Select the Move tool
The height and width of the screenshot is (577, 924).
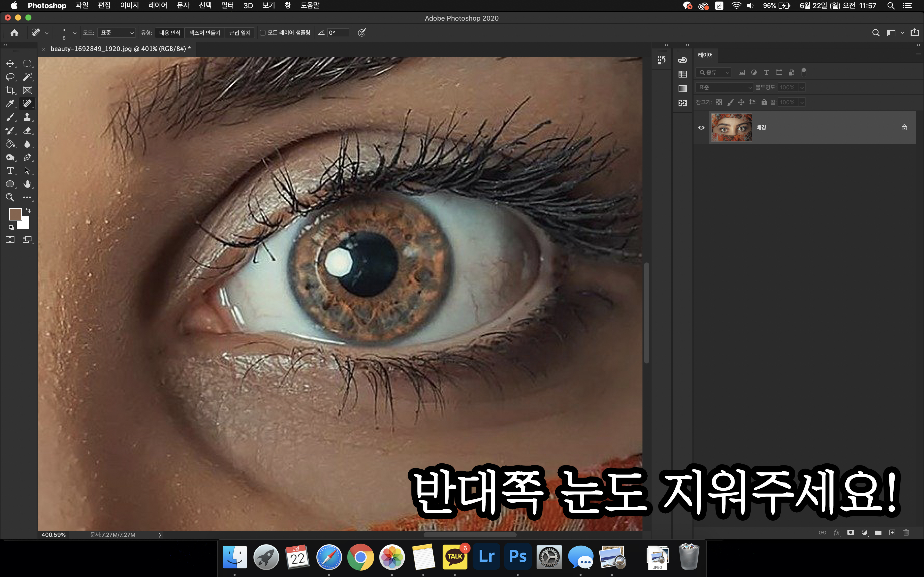pos(10,63)
